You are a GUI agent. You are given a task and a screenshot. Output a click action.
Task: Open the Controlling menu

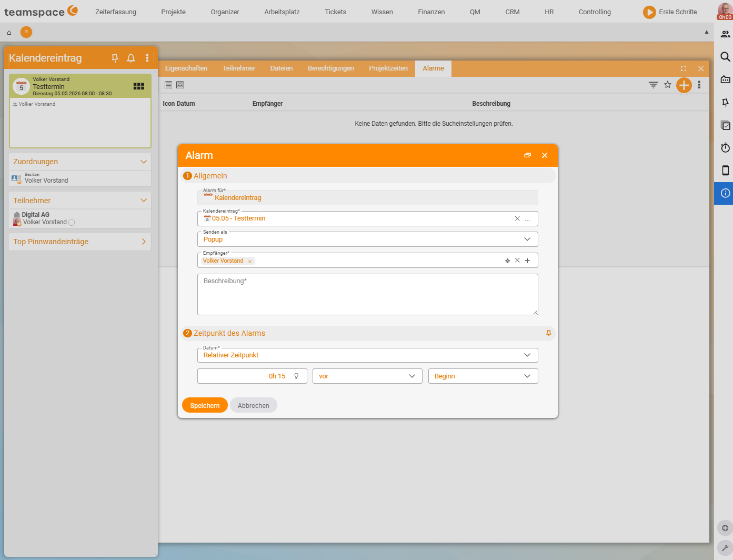coord(595,12)
